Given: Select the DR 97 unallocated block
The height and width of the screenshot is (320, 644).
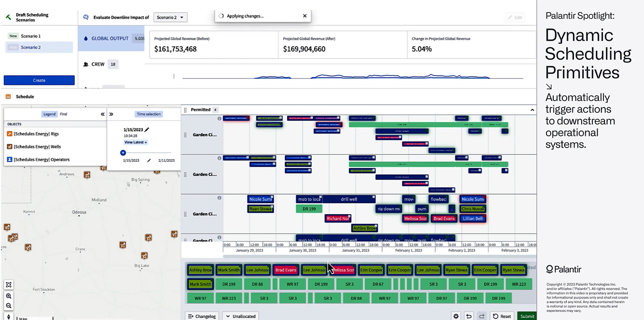Looking at the screenshot, I should 442,298.
